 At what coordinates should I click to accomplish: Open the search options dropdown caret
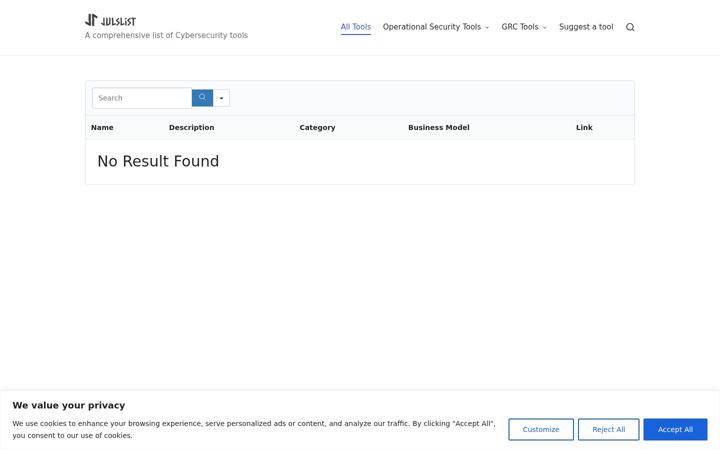point(221,98)
